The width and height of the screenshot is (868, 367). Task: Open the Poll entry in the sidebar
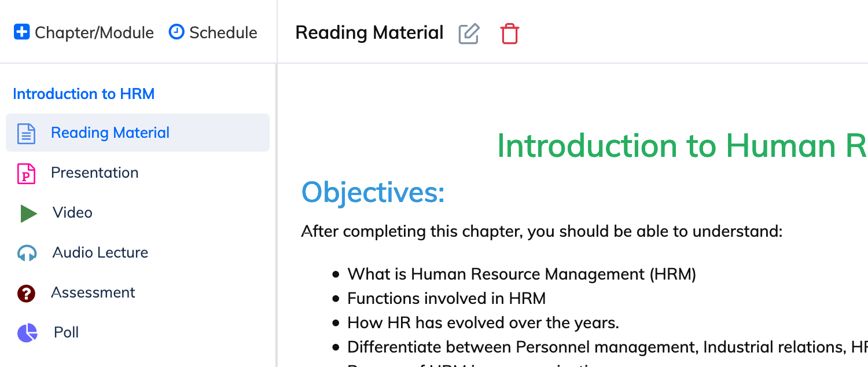138,332
